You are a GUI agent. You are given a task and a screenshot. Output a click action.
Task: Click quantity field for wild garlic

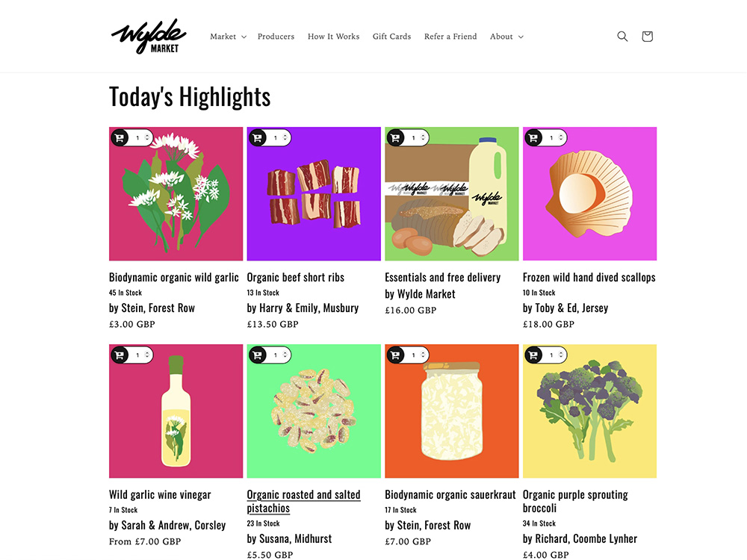click(139, 138)
